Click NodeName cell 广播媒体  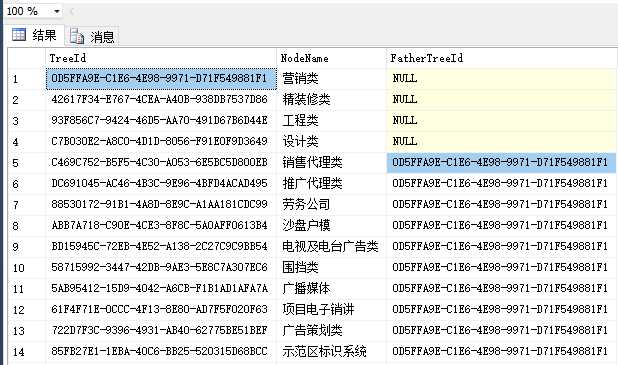(x=332, y=289)
